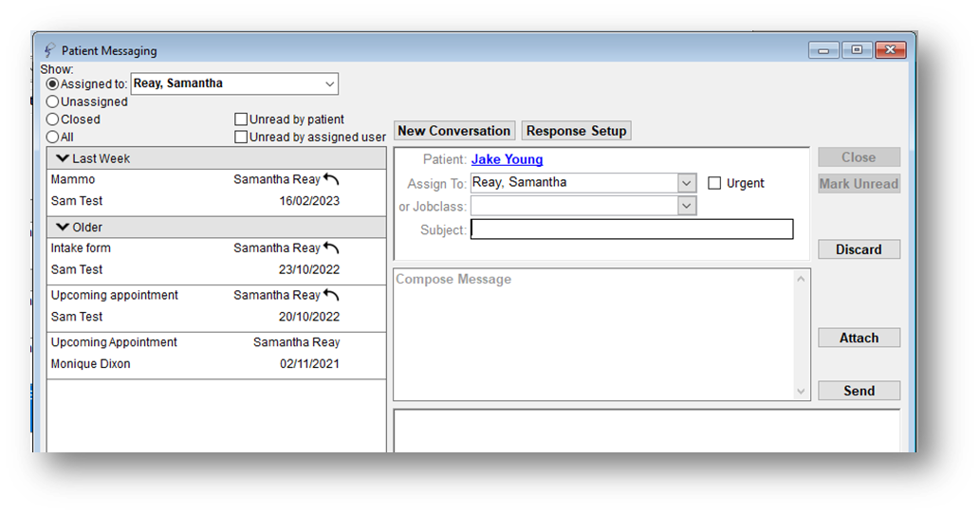Screen dimensions: 980x514
Task: Click the date 20/10/2022
Action: point(309,317)
